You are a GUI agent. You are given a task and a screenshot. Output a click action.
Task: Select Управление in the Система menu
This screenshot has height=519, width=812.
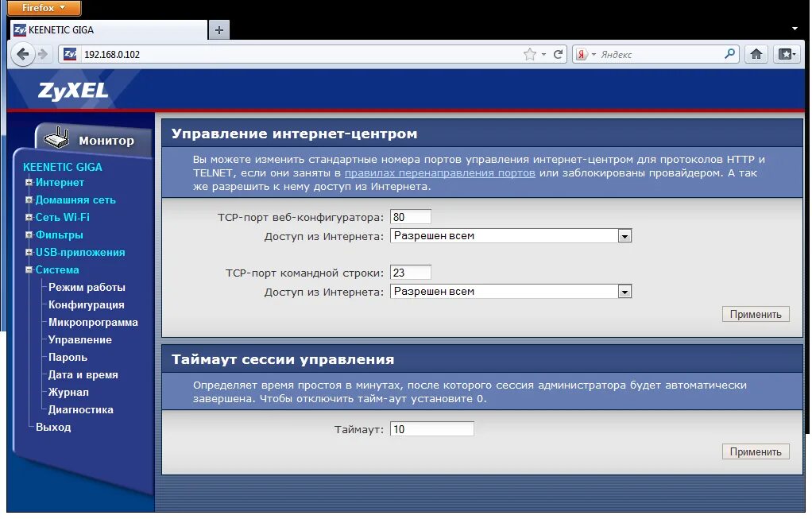point(79,340)
